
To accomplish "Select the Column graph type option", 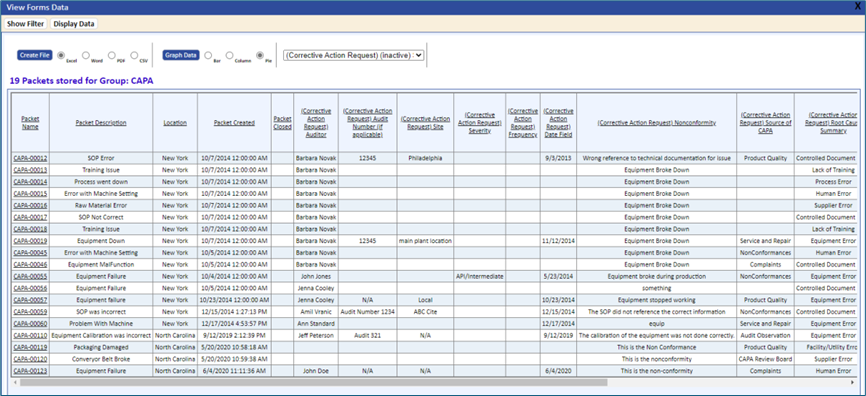I will point(229,55).
